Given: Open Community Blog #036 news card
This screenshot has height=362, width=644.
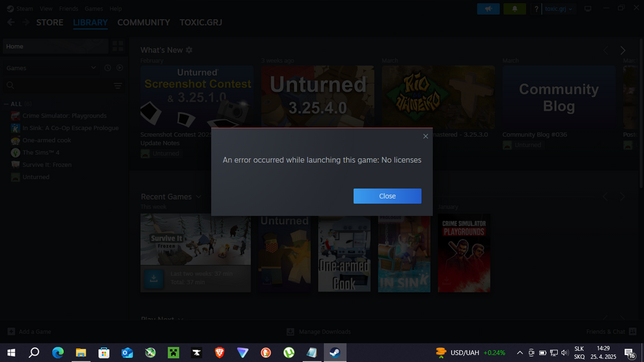Looking at the screenshot, I should (x=559, y=97).
